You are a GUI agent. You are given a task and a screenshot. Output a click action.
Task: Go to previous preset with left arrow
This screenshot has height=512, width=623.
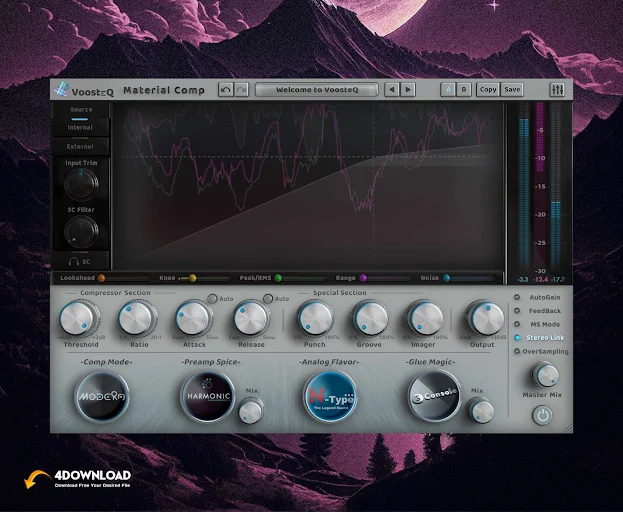(392, 90)
